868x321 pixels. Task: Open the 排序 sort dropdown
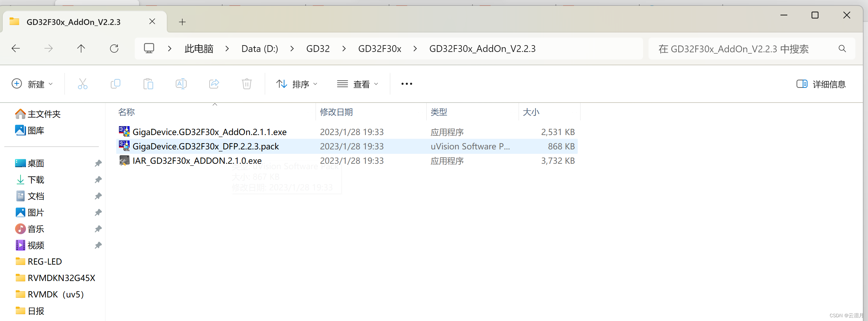(x=297, y=84)
